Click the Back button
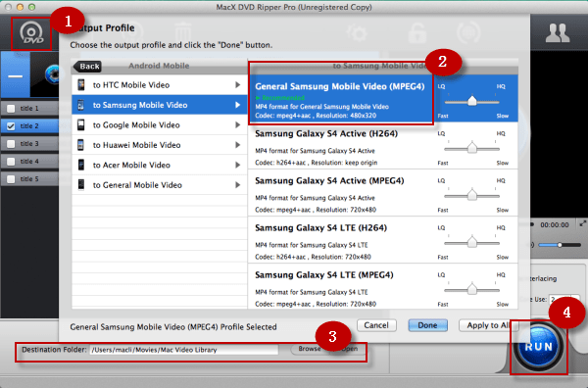The height and width of the screenshot is (388, 588). pos(88,67)
